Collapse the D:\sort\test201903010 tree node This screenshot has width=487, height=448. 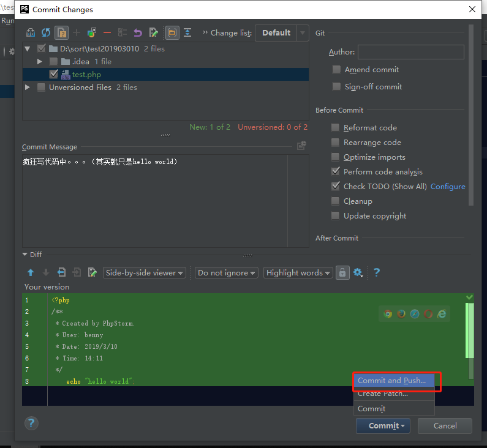[28, 49]
